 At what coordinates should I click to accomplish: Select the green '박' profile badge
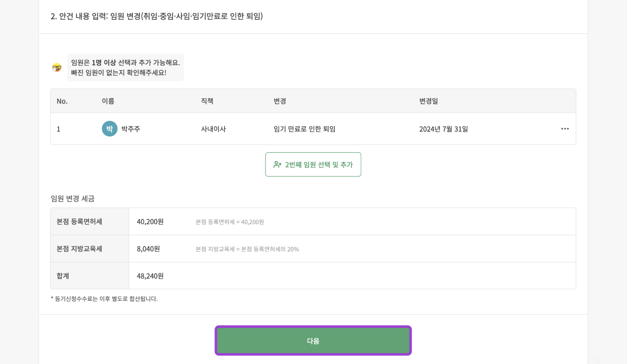[110, 129]
